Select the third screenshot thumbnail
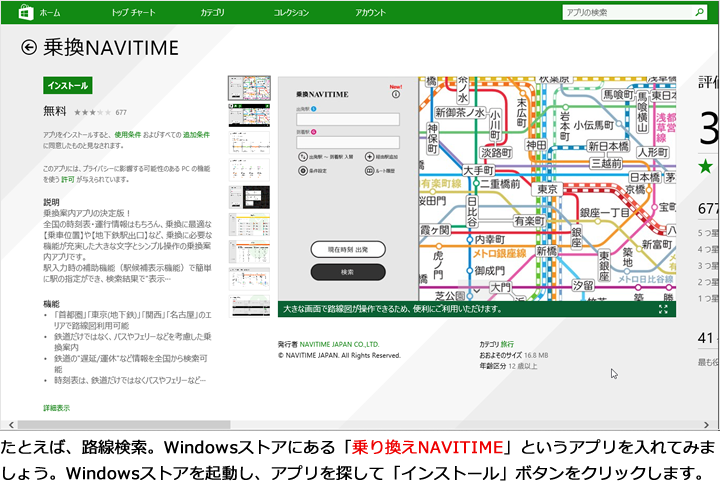Screen dimensions: 720x481 coord(249,143)
